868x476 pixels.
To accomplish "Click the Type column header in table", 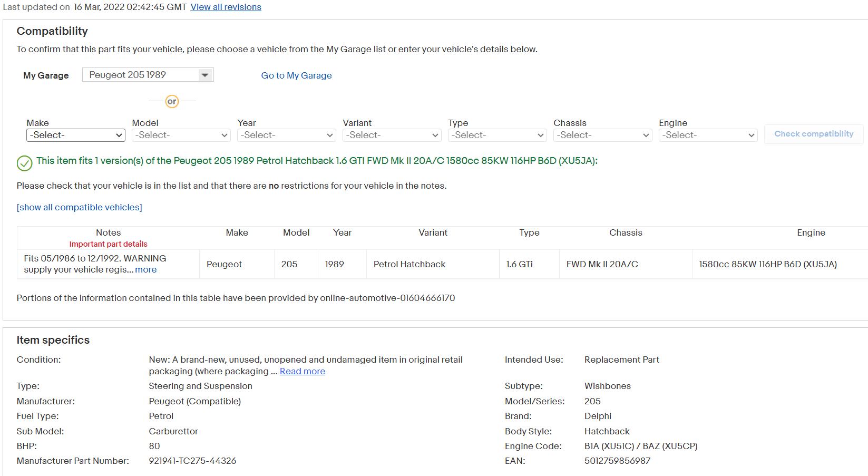I will pos(530,232).
